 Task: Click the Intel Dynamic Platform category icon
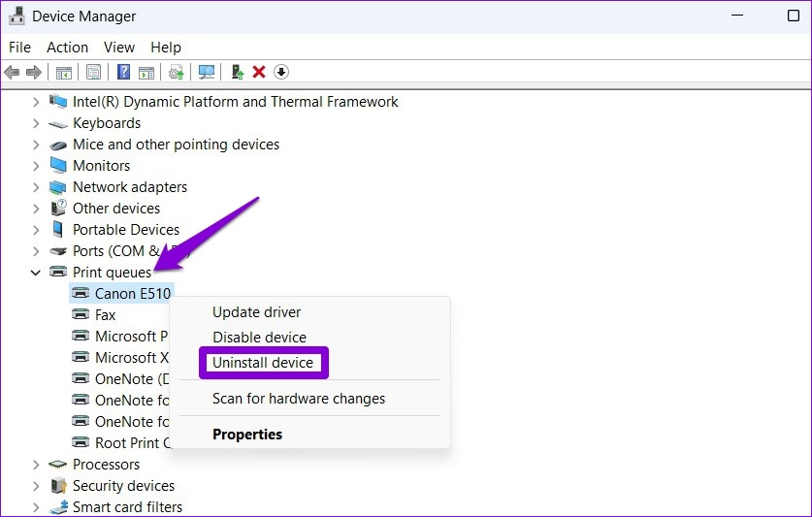(x=58, y=101)
